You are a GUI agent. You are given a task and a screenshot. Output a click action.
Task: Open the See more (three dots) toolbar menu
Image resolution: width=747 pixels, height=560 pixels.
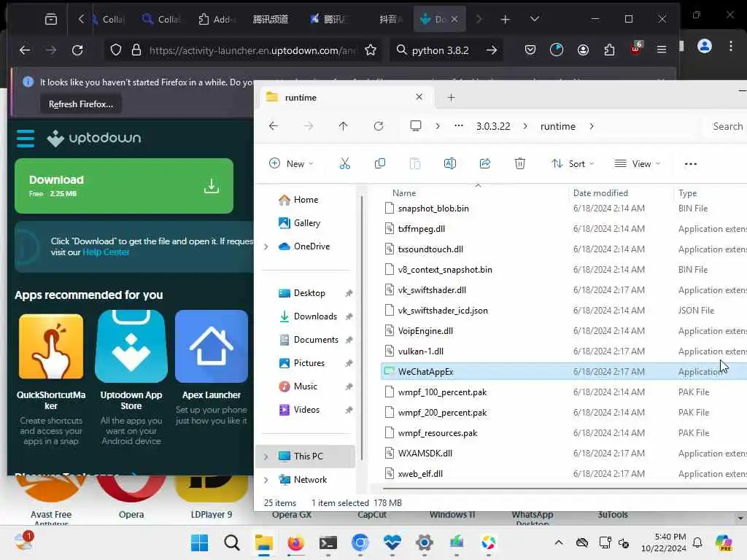click(690, 164)
